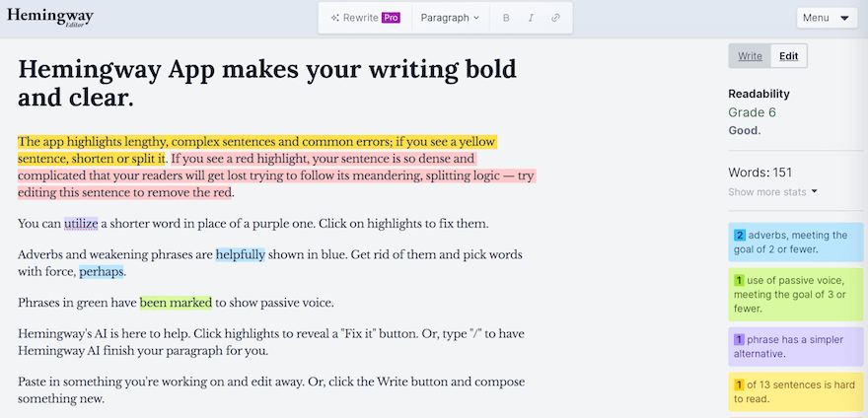Open the Menu dropdown

[x=826, y=18]
